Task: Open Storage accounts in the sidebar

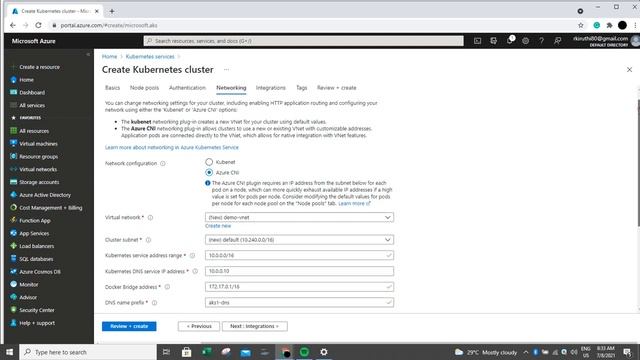Action: coord(39,182)
